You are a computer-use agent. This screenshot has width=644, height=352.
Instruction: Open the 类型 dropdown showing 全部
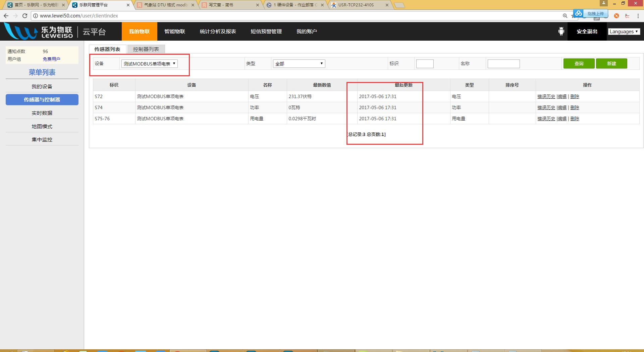299,63
